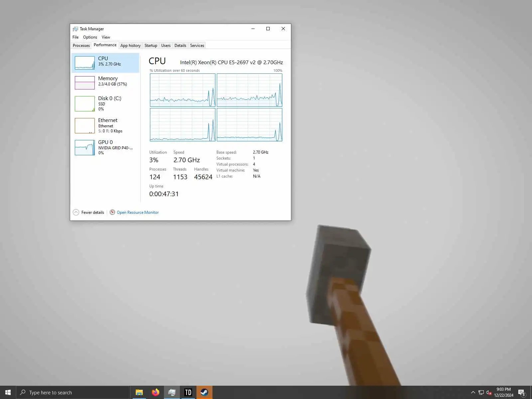Collapse the view with Fewer details
Screen dimensions: 532x399
(x=88, y=212)
